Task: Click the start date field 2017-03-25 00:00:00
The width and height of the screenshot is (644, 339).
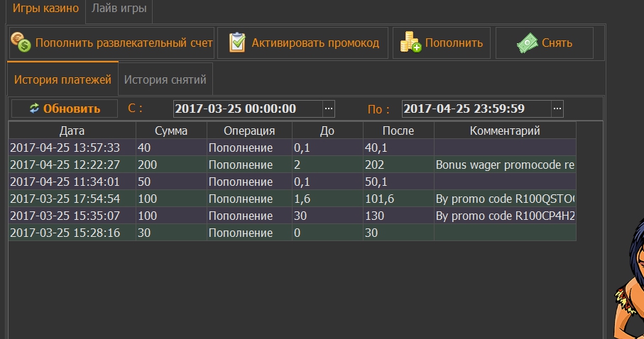Action: pos(246,109)
